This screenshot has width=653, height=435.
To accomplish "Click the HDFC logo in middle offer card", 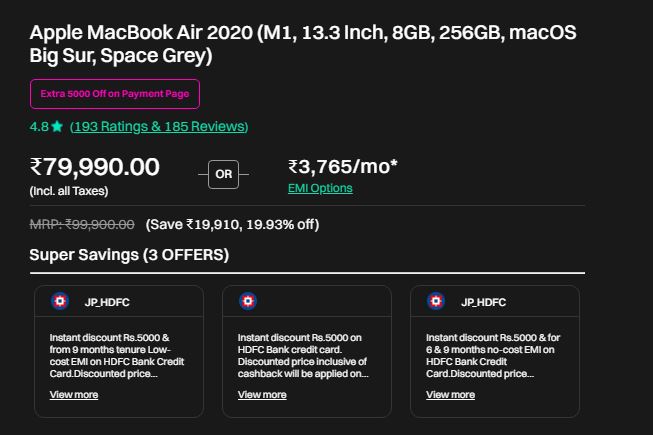I will point(248,301).
